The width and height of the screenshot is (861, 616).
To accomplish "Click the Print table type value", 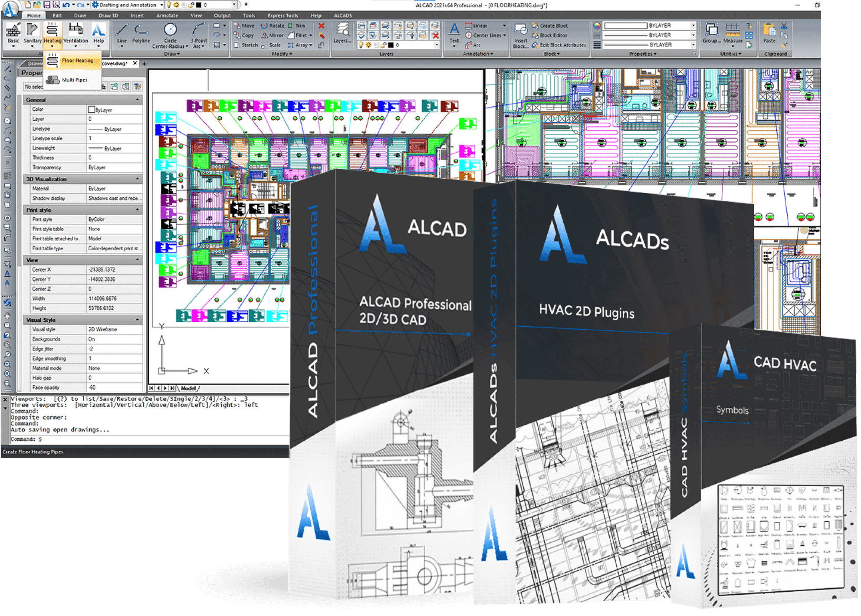I will pos(115,249).
